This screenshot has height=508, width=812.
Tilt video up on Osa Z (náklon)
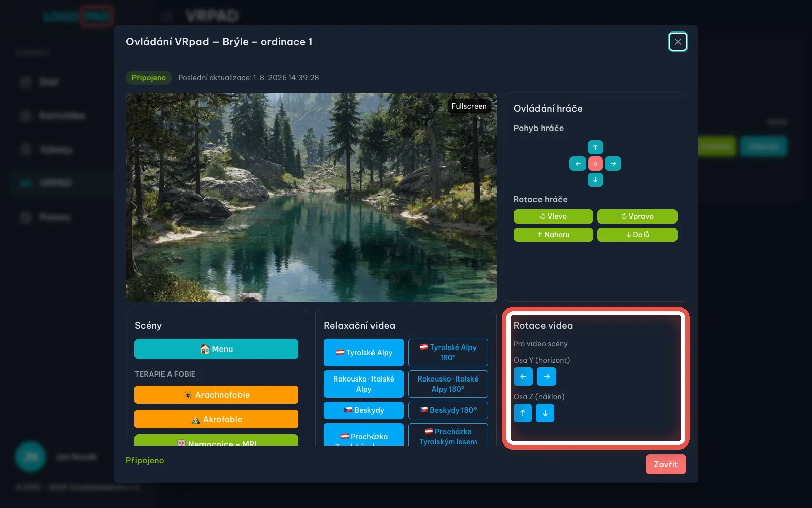click(x=523, y=413)
